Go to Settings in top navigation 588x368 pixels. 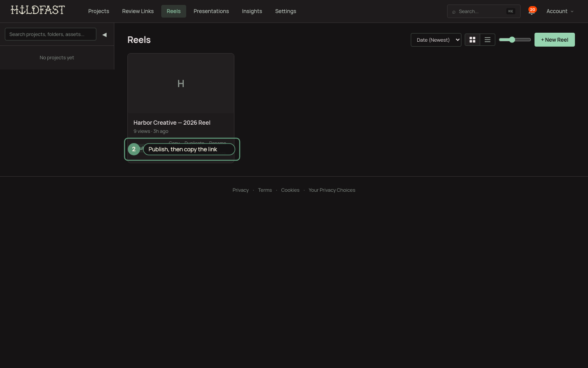tap(285, 11)
